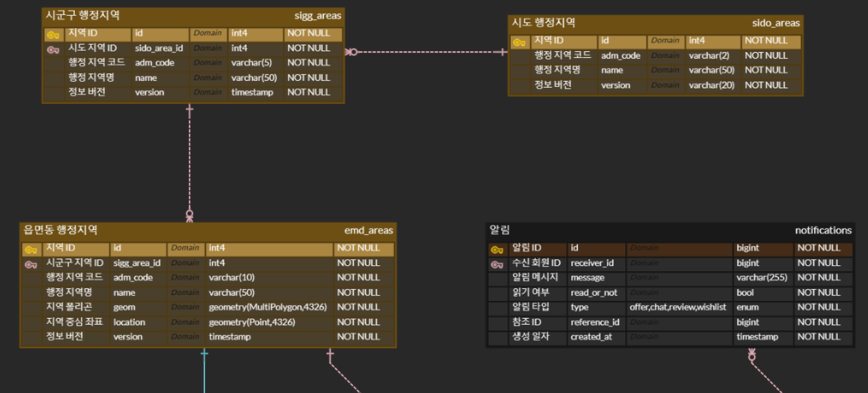Click the foreign key icon beside sido_area_id
Image resolution: width=868 pixels, height=393 pixels.
pyautogui.click(x=53, y=49)
